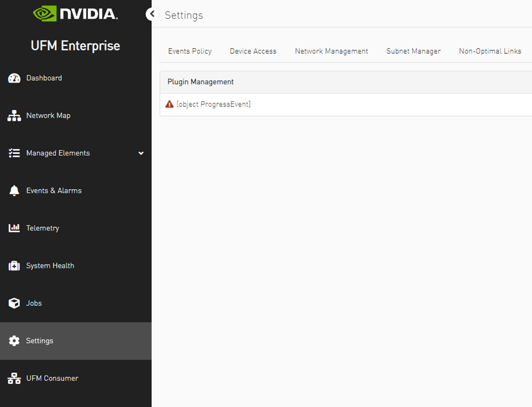Click the Plugin Management panel header

point(200,82)
